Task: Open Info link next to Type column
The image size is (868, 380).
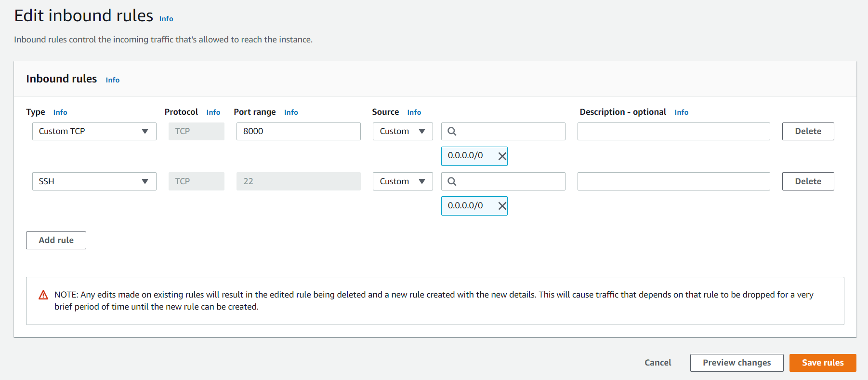Action: [x=60, y=112]
